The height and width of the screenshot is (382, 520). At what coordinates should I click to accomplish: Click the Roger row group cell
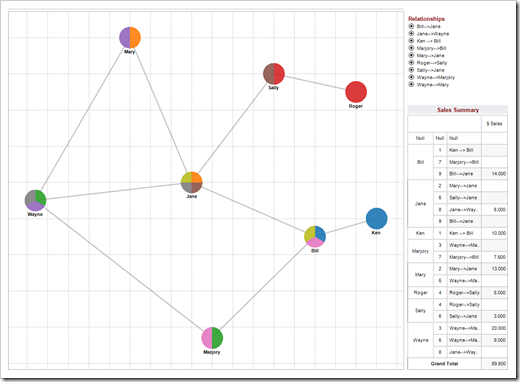[x=420, y=293]
